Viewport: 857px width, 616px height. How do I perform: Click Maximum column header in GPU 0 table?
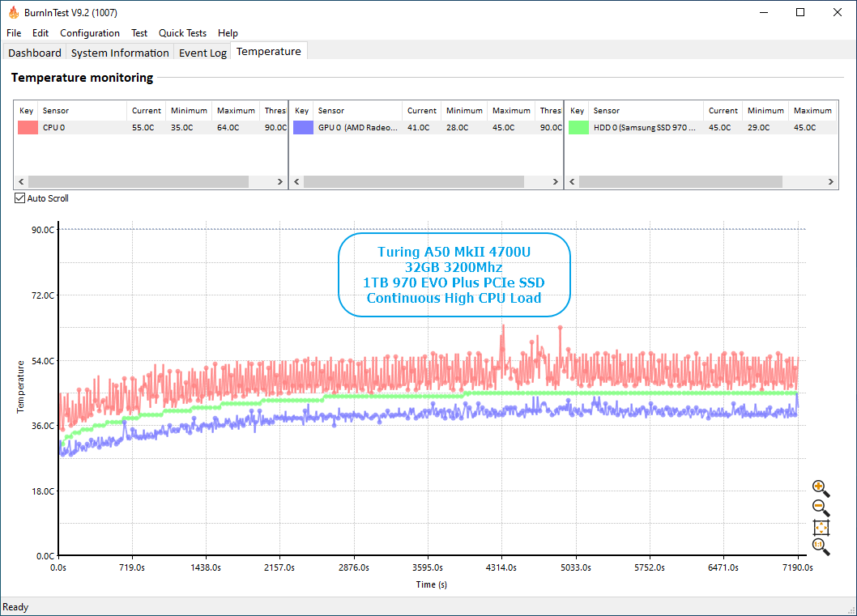512,110
